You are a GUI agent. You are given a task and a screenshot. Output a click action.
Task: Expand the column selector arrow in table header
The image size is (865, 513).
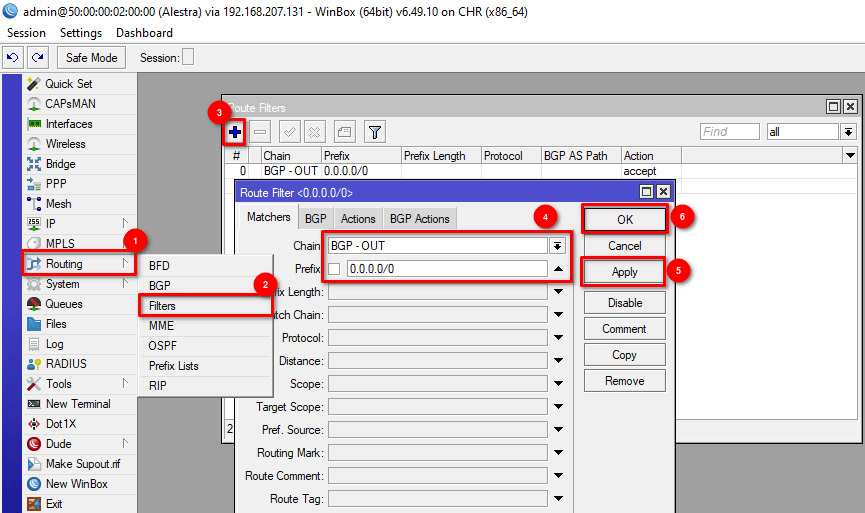tap(850, 156)
